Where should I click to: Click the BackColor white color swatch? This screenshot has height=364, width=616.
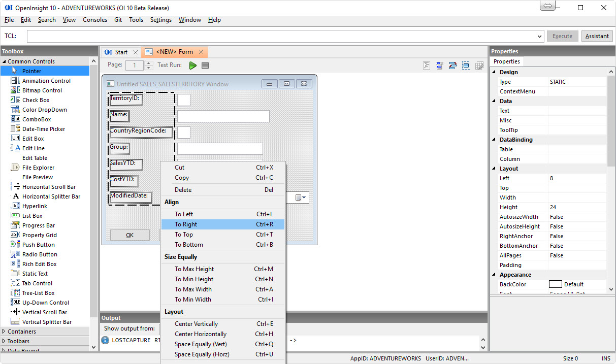coord(555,284)
